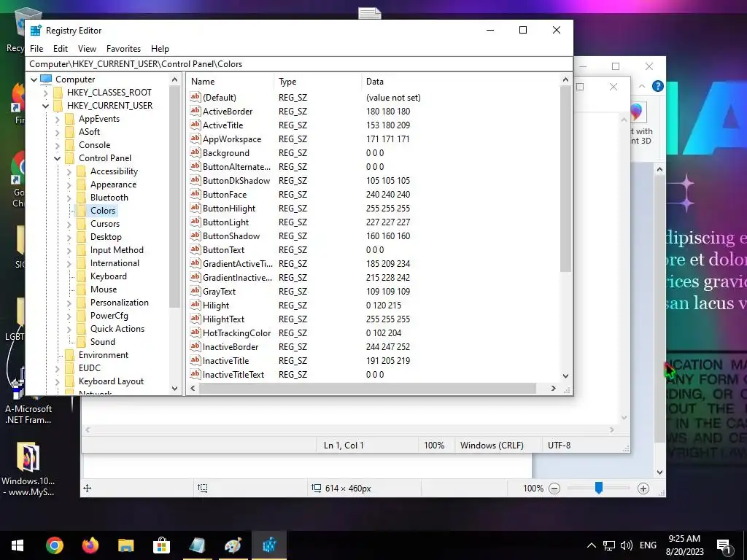
Task: Click the Sound folder icon
Action: coord(82,342)
